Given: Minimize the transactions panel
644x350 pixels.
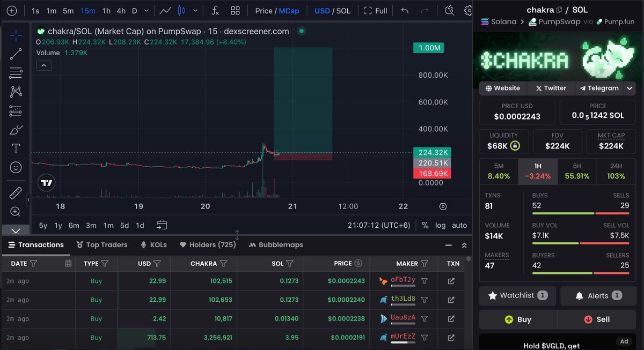Looking at the screenshot, I should click(449, 245).
